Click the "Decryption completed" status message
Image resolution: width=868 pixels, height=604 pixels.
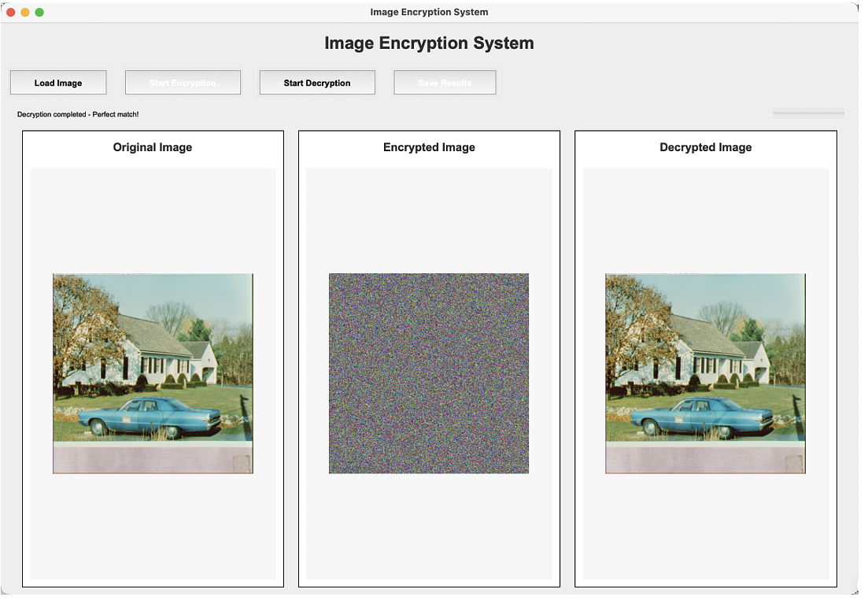click(x=78, y=115)
